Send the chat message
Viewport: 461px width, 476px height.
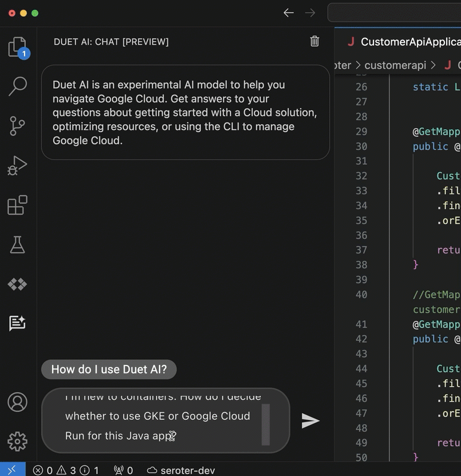(x=310, y=421)
